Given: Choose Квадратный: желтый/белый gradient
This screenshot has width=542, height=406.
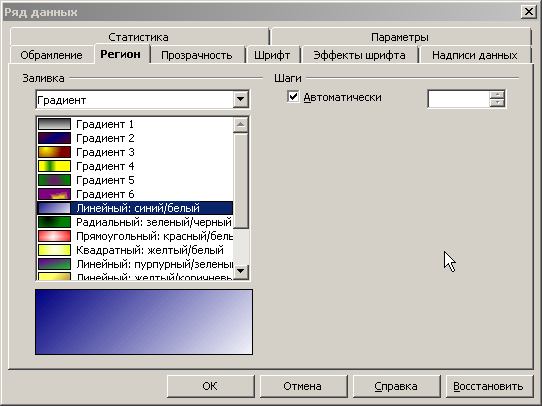Looking at the screenshot, I should pos(135,250).
